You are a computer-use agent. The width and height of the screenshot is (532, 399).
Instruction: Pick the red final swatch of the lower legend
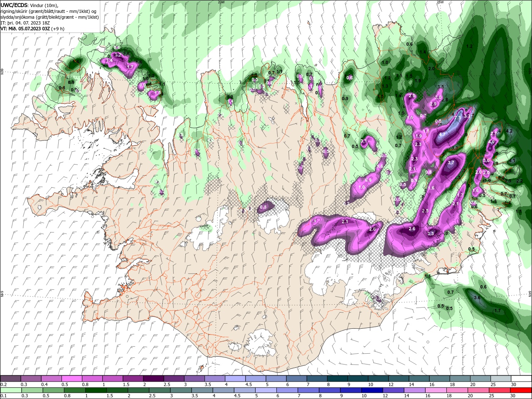(521, 390)
